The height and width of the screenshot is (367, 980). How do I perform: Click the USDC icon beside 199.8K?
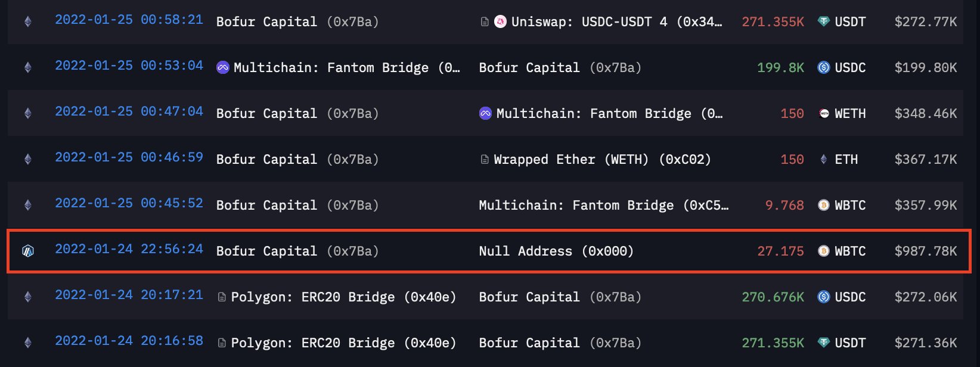point(823,68)
